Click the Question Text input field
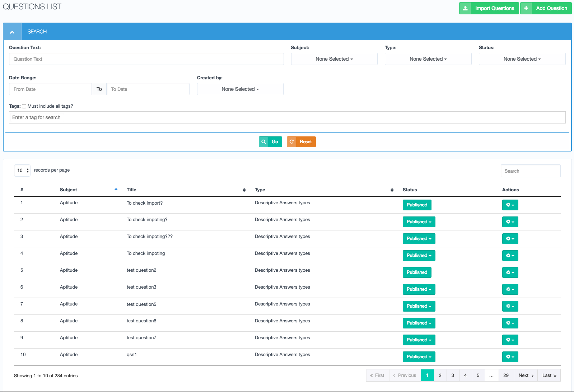This screenshot has width=574, height=392. point(146,59)
